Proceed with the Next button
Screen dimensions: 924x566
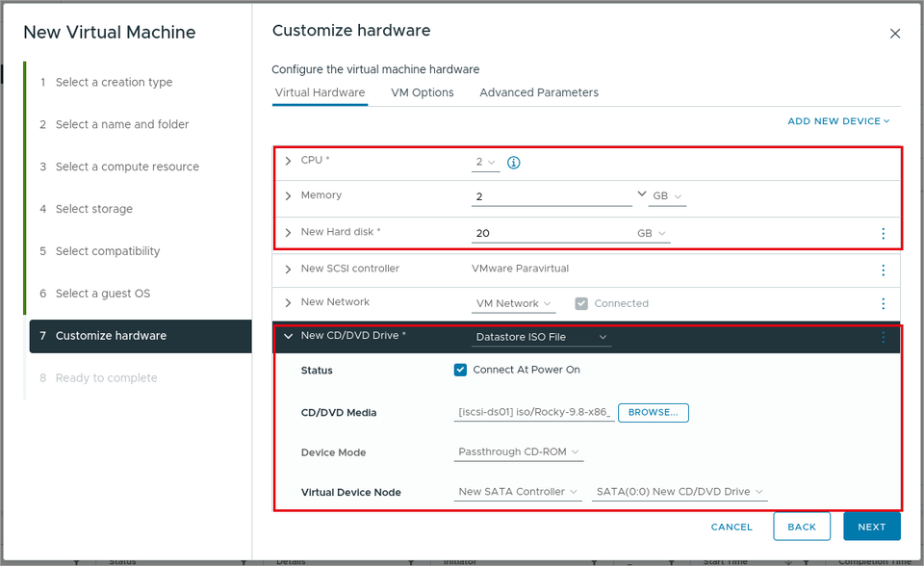[x=872, y=527]
